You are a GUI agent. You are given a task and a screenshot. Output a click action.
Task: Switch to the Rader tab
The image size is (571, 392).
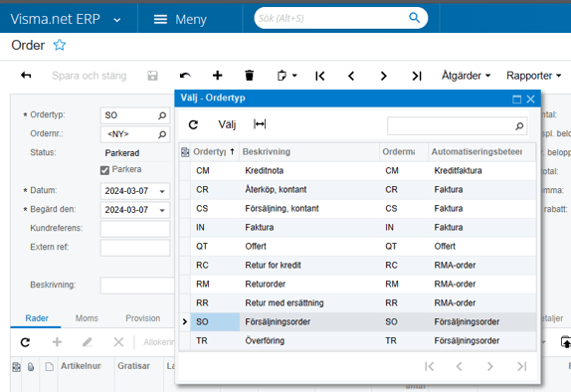pyautogui.click(x=37, y=318)
